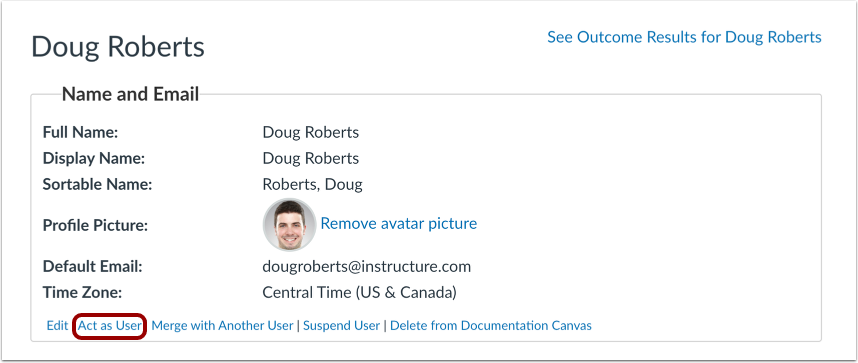Open See Outcome Results for Doug Roberts

(x=684, y=37)
